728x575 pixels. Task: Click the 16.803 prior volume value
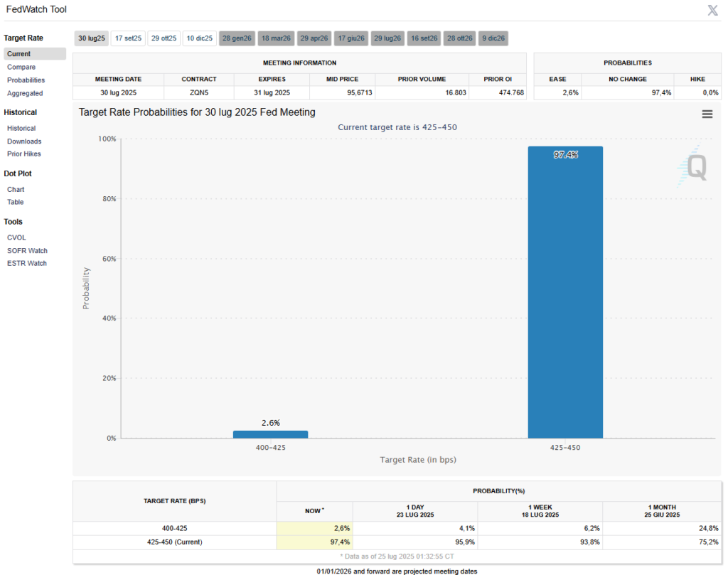[x=456, y=93]
